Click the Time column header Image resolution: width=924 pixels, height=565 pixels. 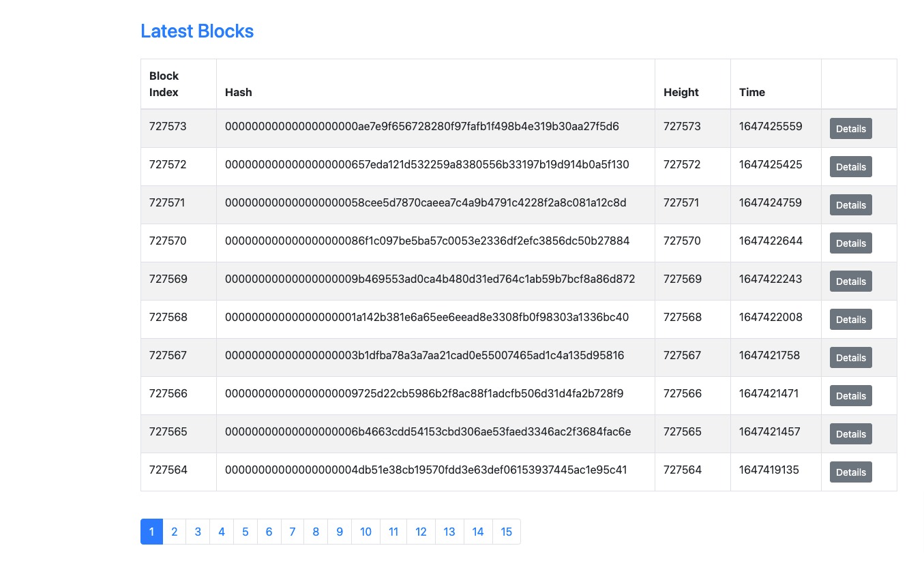(x=751, y=92)
